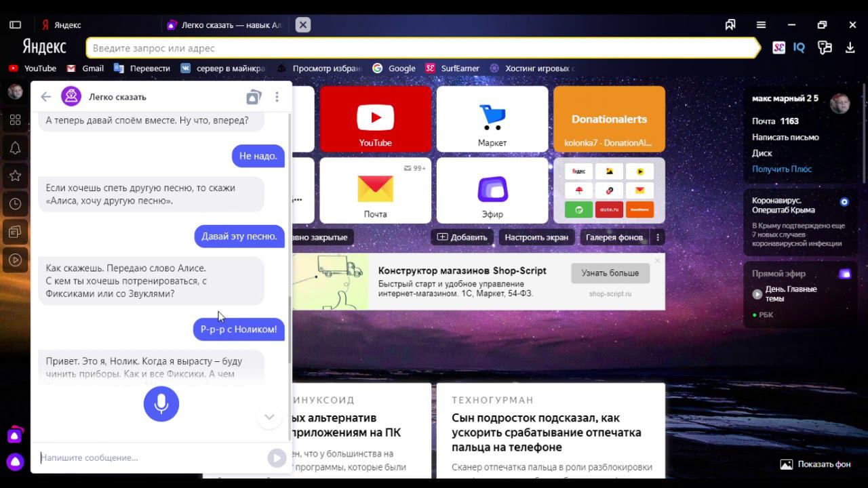The width and height of the screenshot is (868, 488).
Task: Open the Хостинг игровых bookmark
Action: pos(532,68)
